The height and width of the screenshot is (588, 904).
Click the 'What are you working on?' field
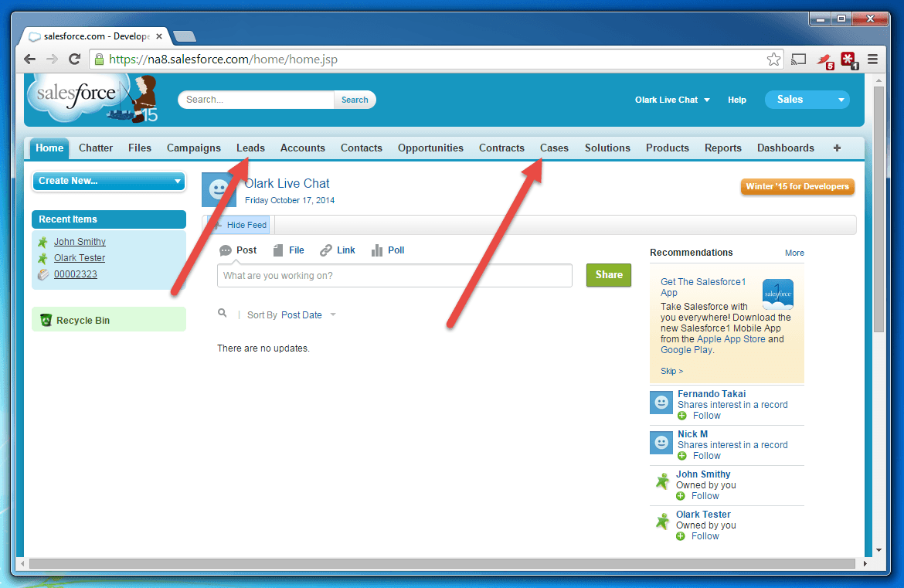click(x=394, y=276)
